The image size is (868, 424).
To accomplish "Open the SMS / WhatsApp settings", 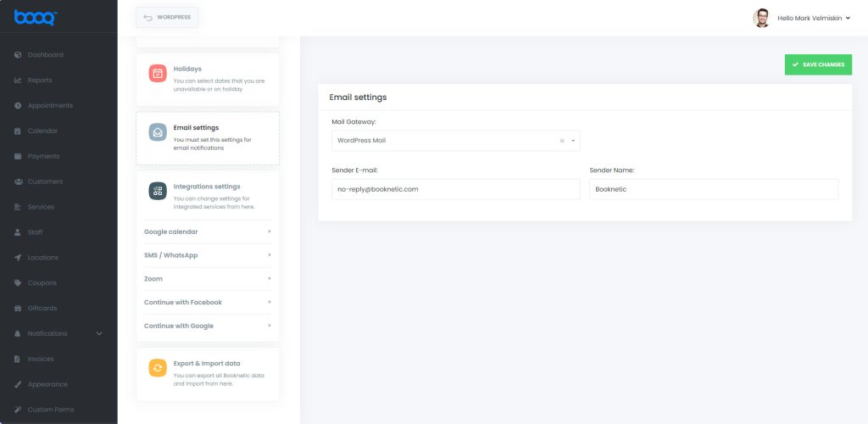I will [x=208, y=255].
